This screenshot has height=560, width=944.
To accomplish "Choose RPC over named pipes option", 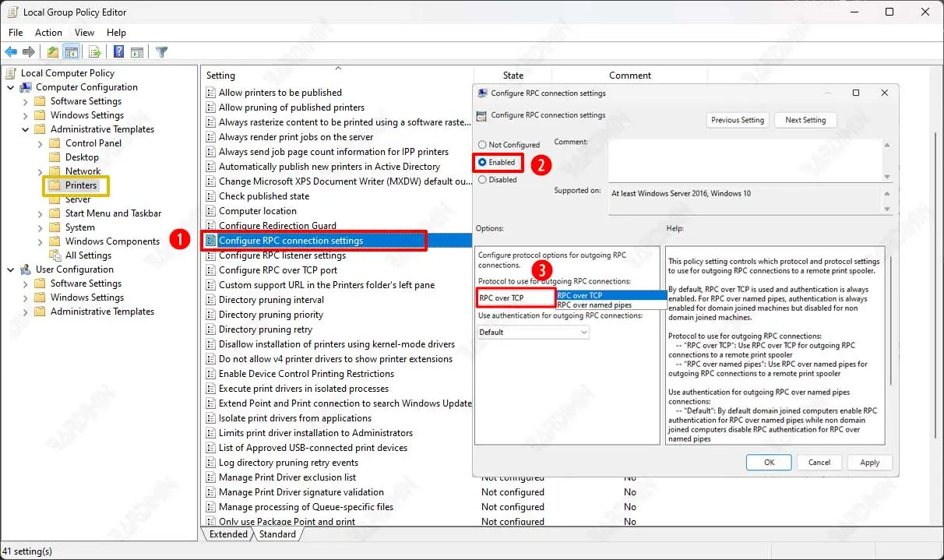I will coord(595,305).
